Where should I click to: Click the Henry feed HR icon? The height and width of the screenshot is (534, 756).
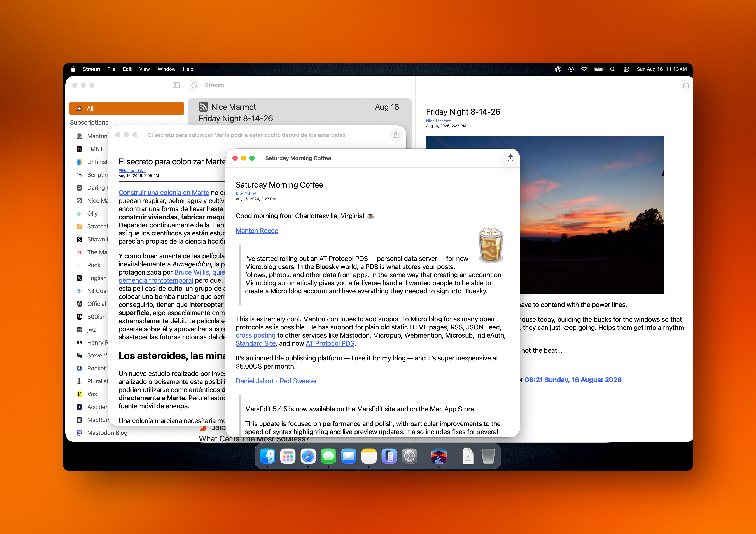(x=79, y=343)
